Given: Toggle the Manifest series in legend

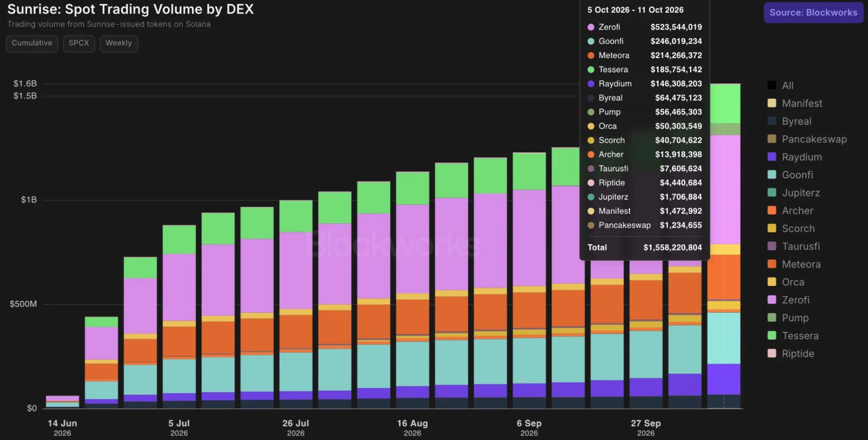Looking at the screenshot, I should (795, 103).
